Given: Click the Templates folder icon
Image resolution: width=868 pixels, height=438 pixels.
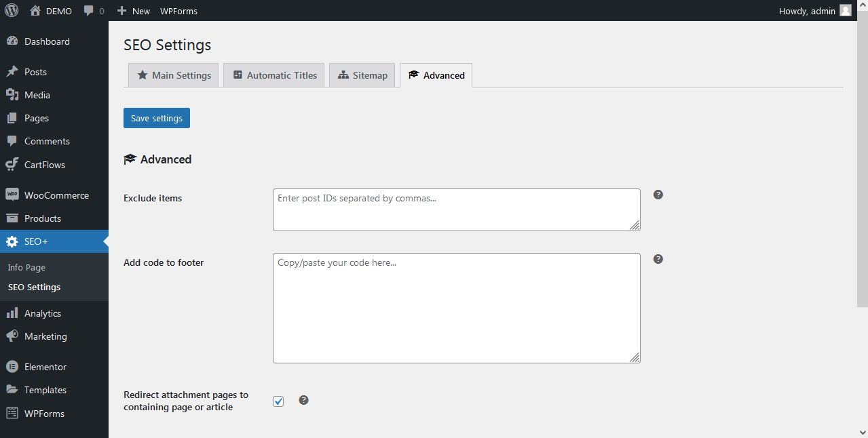Looking at the screenshot, I should click(x=12, y=390).
